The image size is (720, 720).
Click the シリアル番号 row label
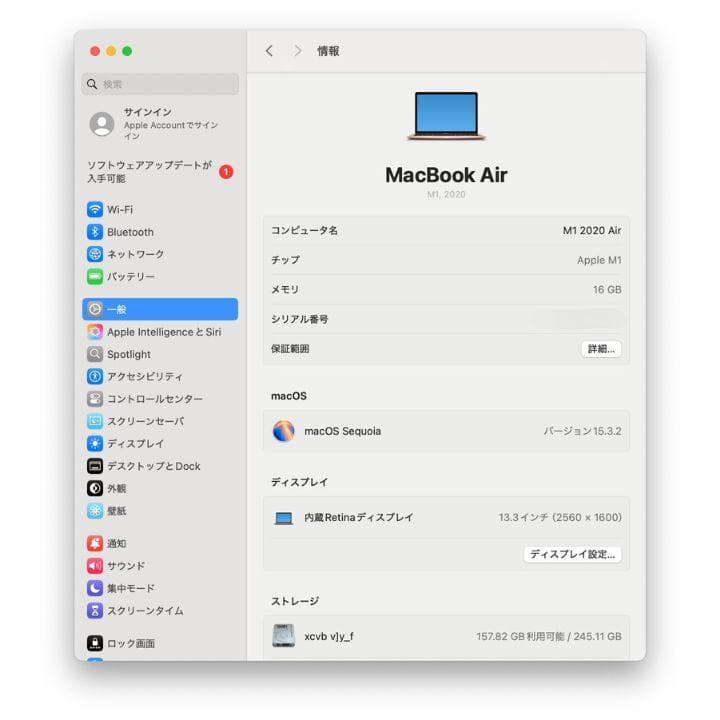(x=299, y=319)
